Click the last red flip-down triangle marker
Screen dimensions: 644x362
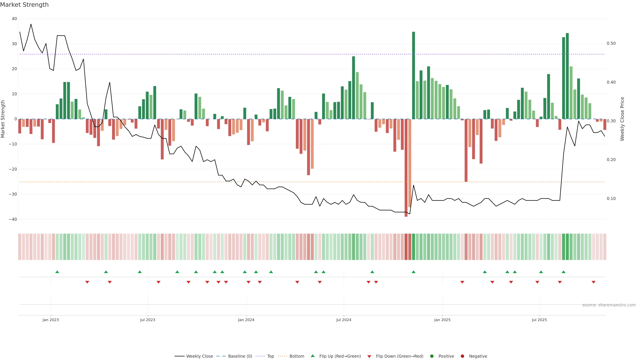tap(594, 282)
